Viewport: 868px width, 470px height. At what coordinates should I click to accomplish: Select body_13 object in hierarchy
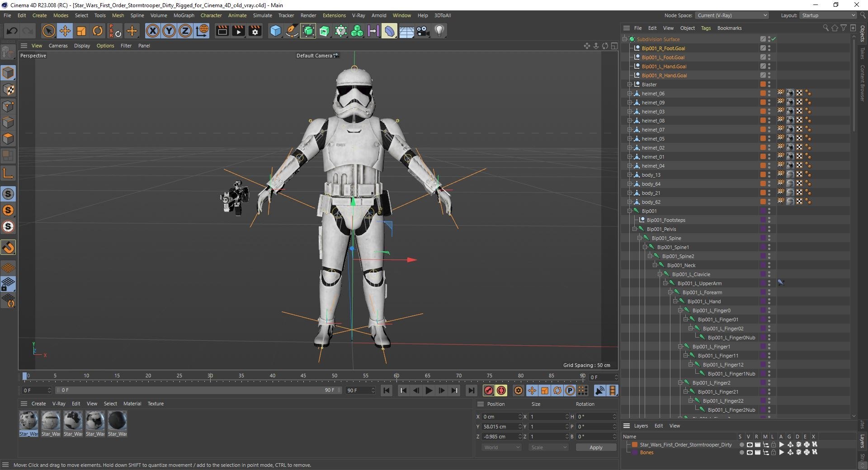[651, 175]
